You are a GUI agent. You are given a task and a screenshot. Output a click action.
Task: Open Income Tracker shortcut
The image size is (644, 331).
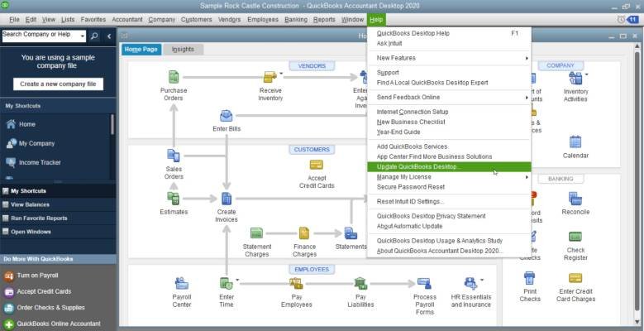click(x=33, y=162)
